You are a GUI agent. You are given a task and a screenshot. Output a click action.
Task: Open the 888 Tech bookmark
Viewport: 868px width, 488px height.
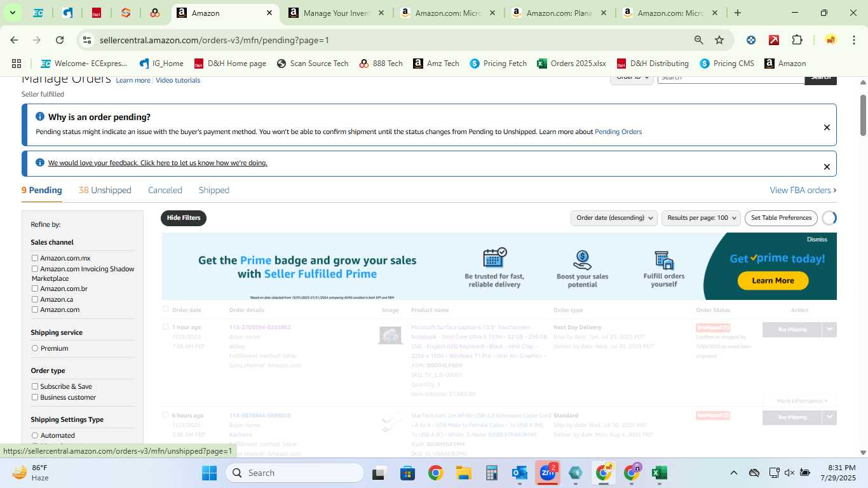(x=381, y=64)
